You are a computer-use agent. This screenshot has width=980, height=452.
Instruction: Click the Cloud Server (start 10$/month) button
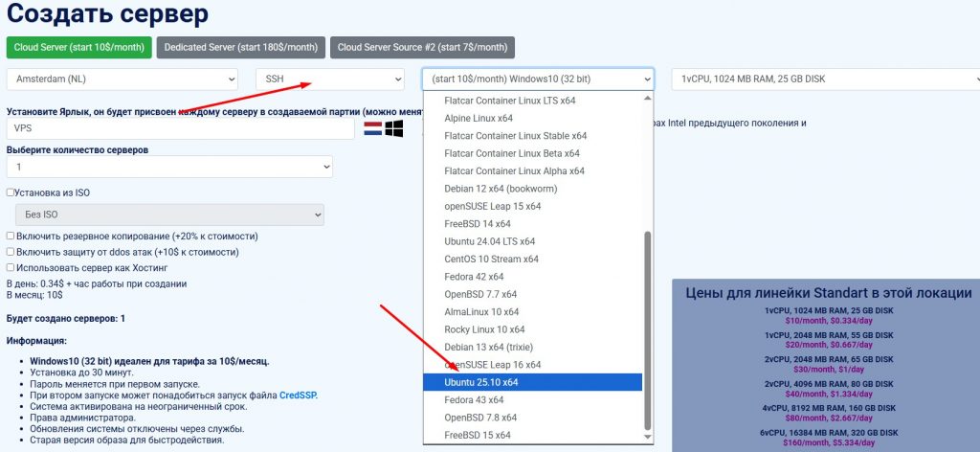[78, 47]
